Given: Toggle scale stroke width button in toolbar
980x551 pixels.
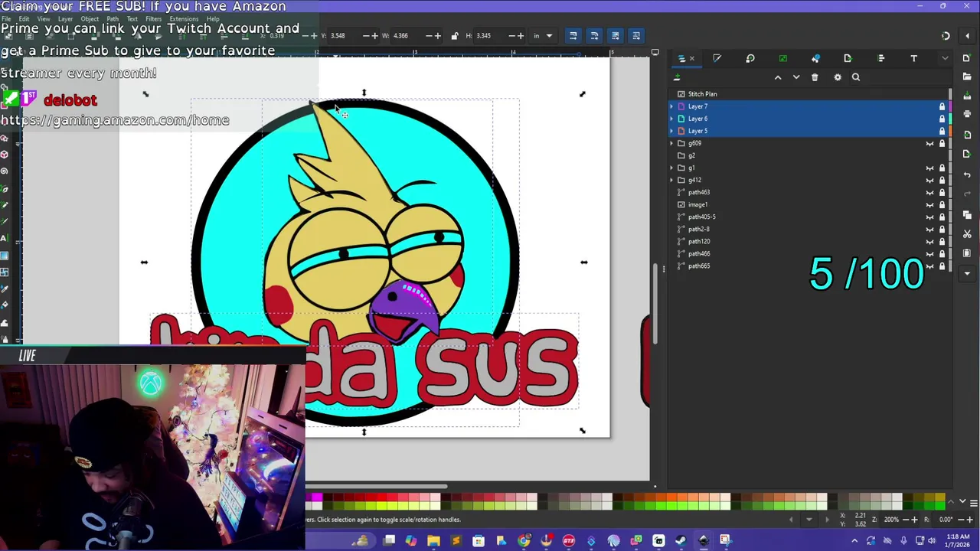Looking at the screenshot, I should pyautogui.click(x=573, y=35).
